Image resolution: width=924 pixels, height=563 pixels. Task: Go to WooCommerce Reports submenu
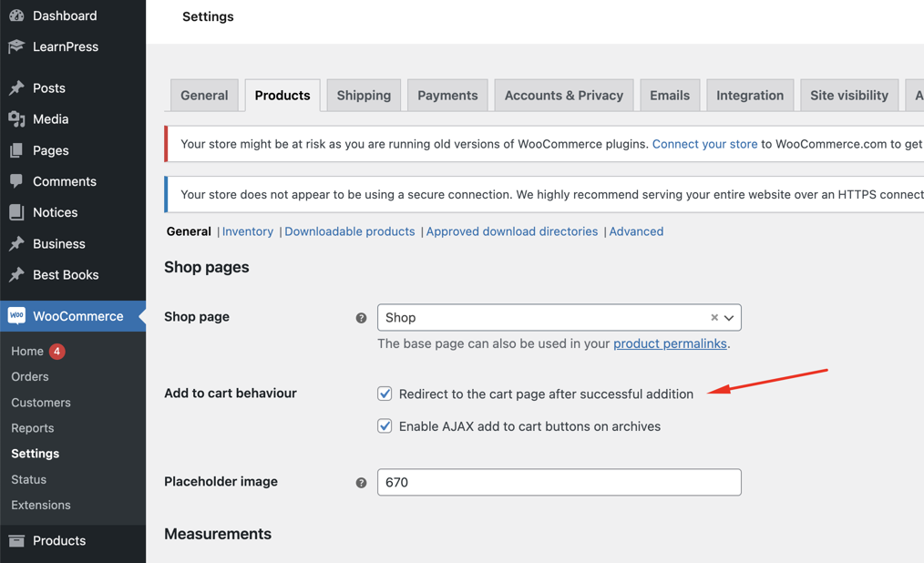[x=33, y=428]
